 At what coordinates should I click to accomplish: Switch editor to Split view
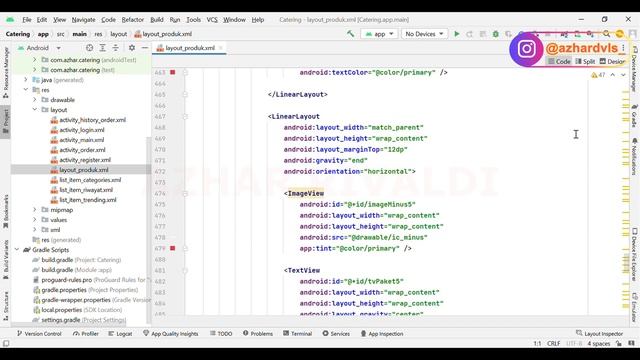[585, 61]
